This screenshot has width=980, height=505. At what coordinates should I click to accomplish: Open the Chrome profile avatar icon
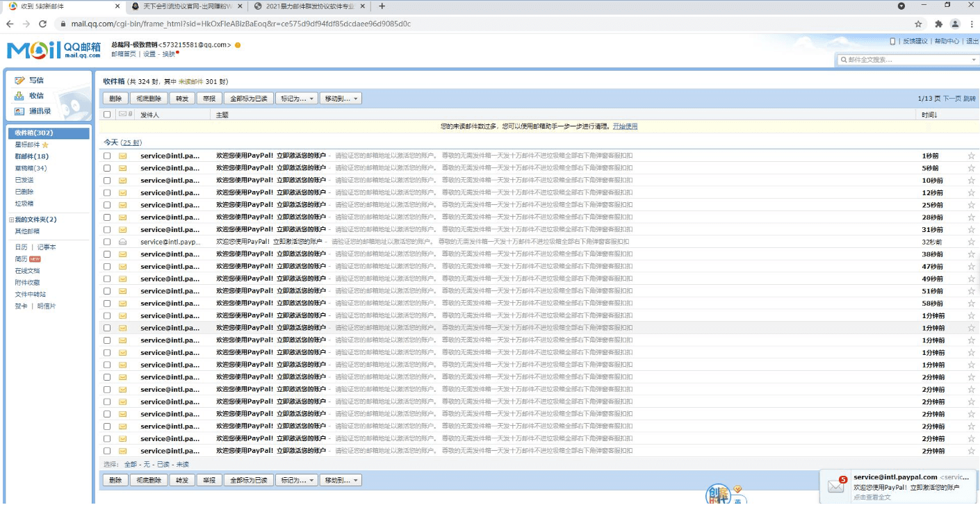pos(955,24)
